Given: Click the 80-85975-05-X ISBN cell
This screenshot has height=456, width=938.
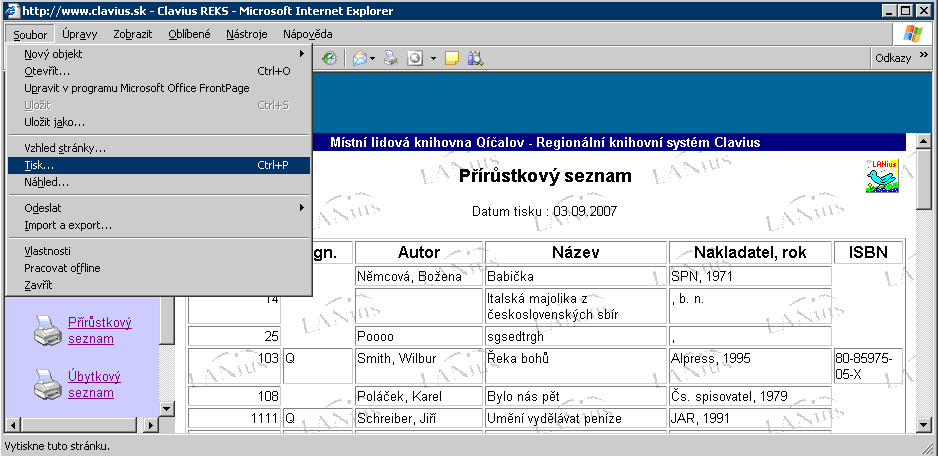Looking at the screenshot, I should (x=868, y=366).
